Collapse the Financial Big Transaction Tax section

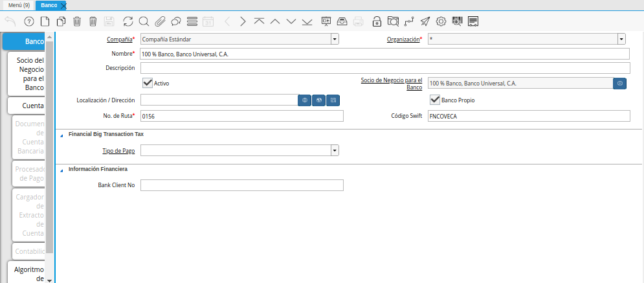point(61,135)
